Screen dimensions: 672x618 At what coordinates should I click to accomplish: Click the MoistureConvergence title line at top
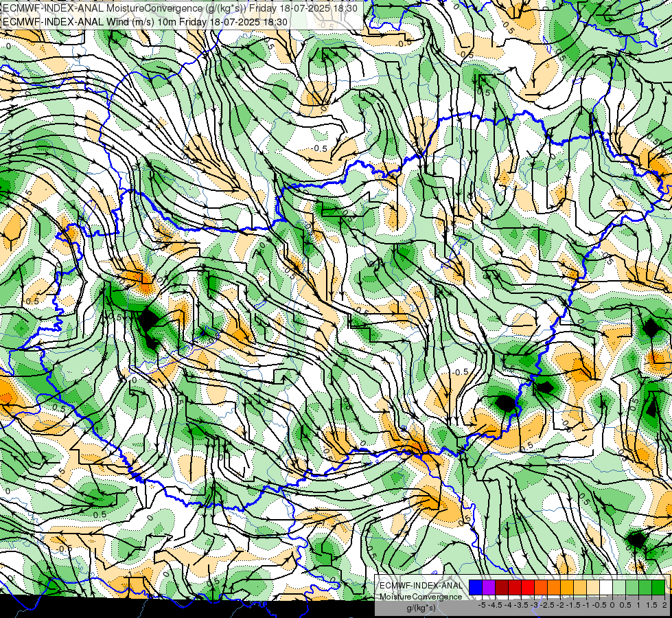click(180, 8)
